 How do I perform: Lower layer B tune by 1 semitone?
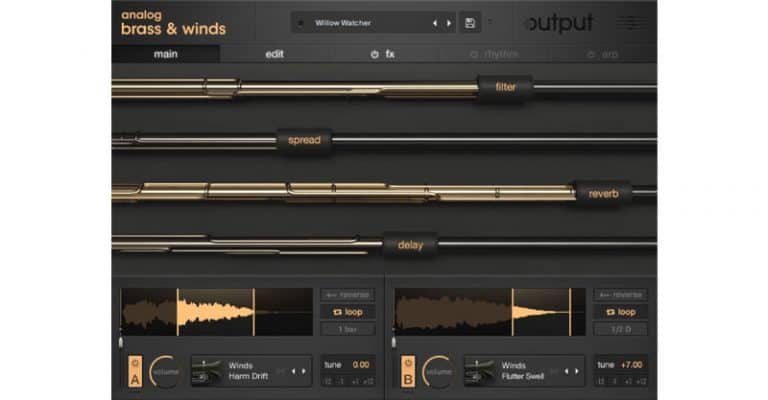click(614, 381)
